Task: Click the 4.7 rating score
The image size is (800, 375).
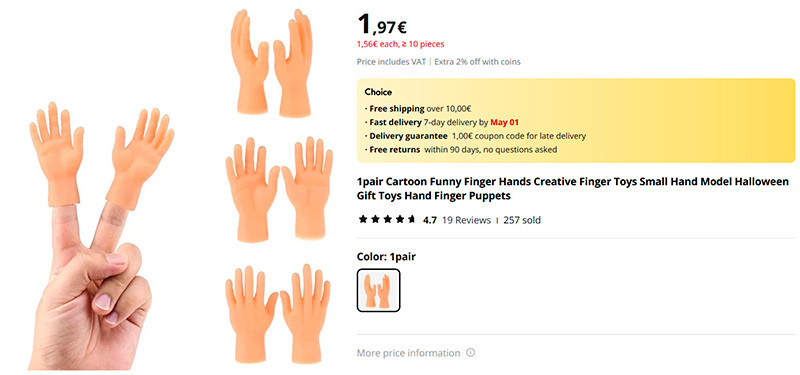Action: click(430, 220)
